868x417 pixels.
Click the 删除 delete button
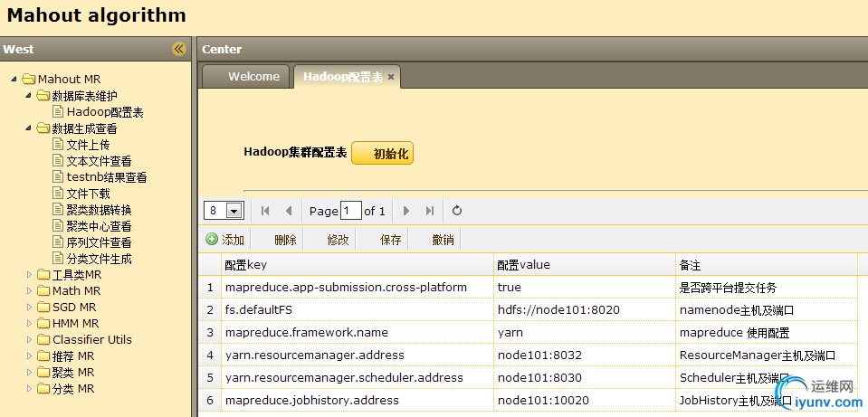pos(285,240)
